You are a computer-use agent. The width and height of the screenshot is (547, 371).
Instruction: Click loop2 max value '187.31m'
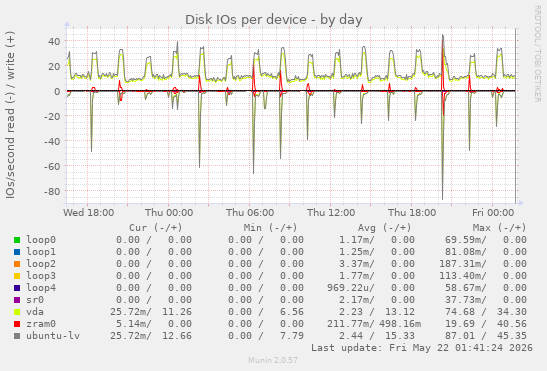click(x=462, y=264)
